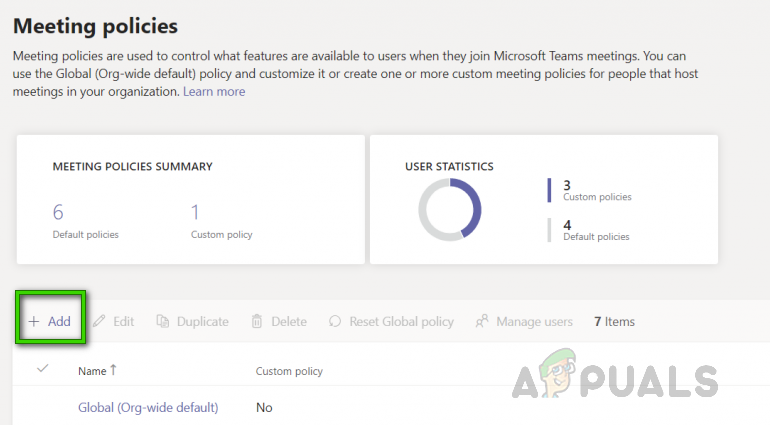Click the purple Custom policies legend bar
The height and width of the screenshot is (425, 770).
pos(549,190)
